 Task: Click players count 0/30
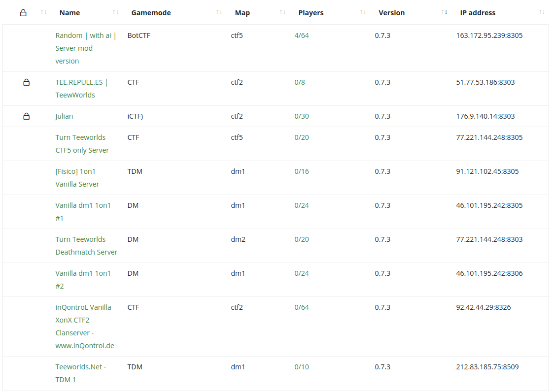(302, 116)
